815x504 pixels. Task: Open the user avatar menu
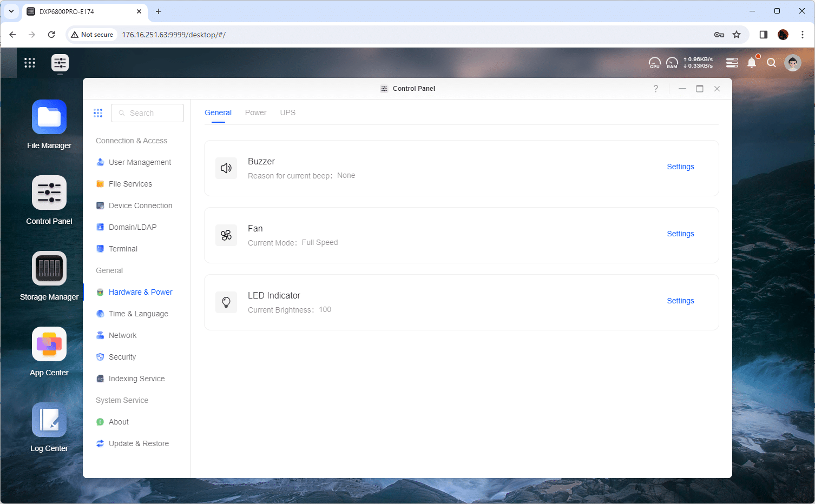point(793,63)
